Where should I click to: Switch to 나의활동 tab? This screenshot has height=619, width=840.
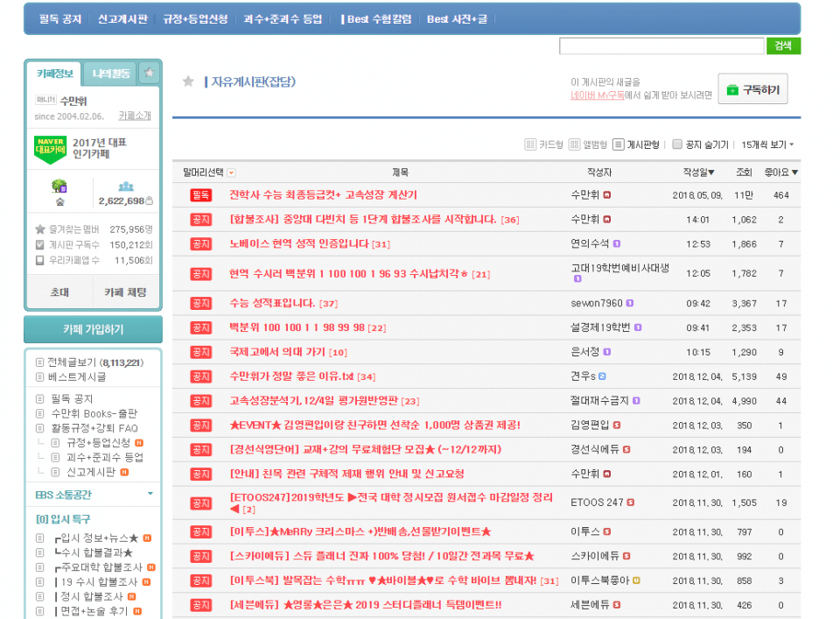[x=111, y=74]
